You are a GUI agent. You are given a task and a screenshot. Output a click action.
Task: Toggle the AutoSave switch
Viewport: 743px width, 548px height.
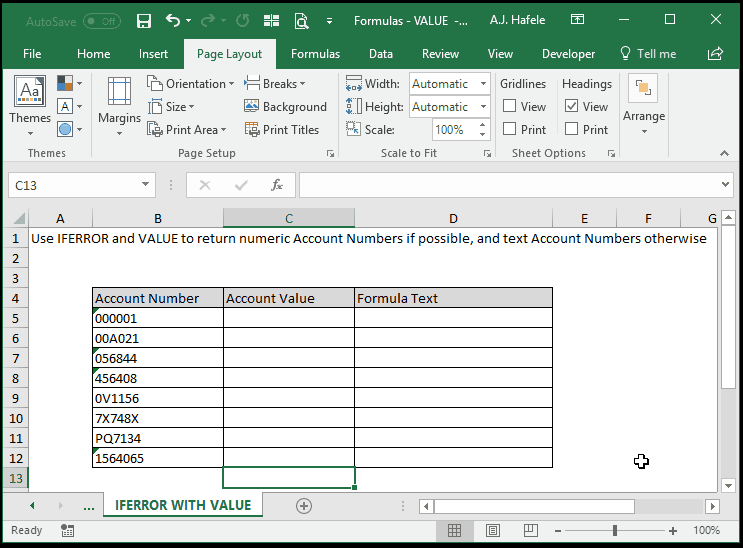click(102, 21)
